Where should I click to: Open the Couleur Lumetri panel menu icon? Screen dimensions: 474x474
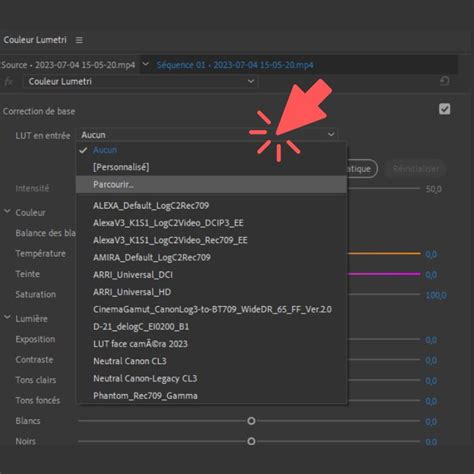[79, 40]
